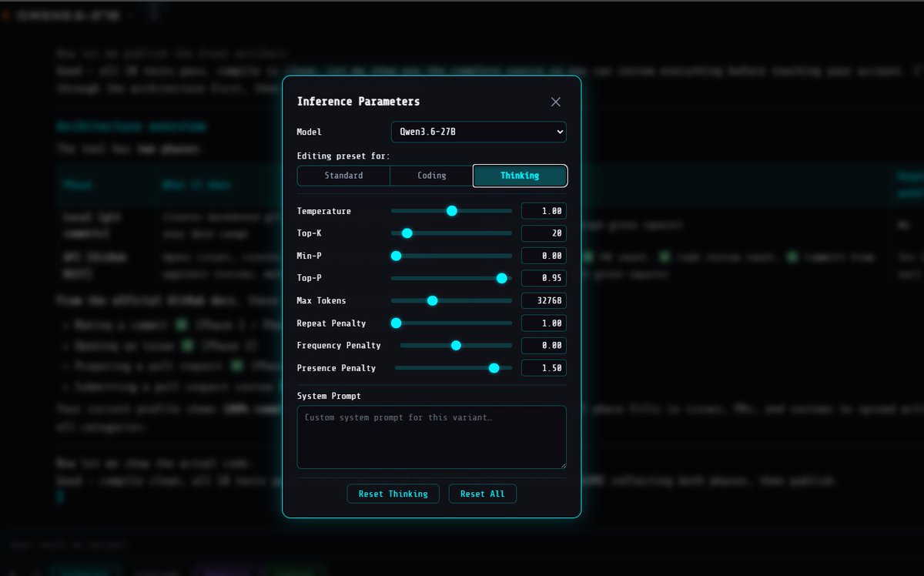Viewport: 924px width, 576px height.
Task: Click the Presence Penalty value field 1.50
Action: tap(544, 368)
